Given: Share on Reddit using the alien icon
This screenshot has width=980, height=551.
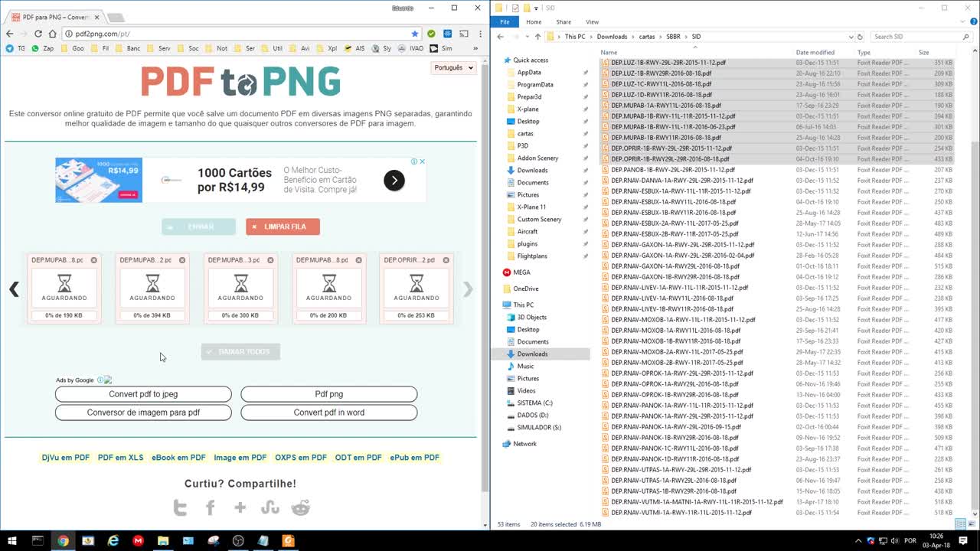Looking at the screenshot, I should pyautogui.click(x=300, y=507).
